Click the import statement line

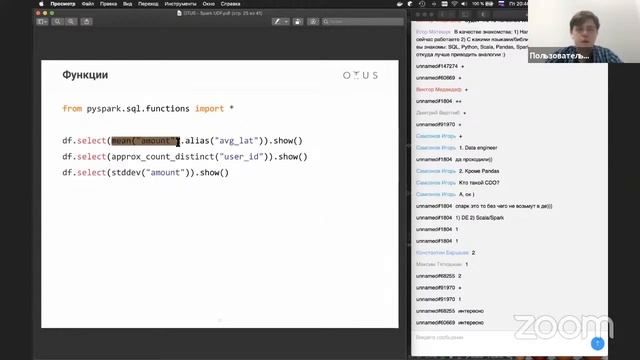point(148,109)
